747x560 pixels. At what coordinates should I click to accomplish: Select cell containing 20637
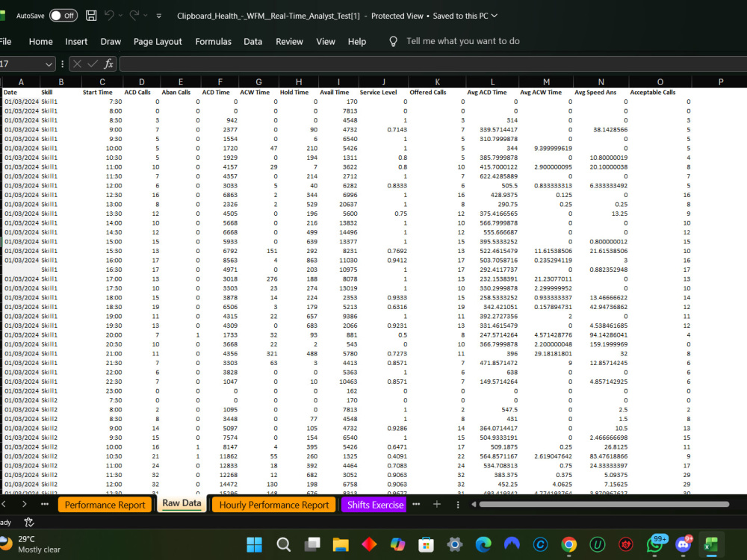point(338,205)
